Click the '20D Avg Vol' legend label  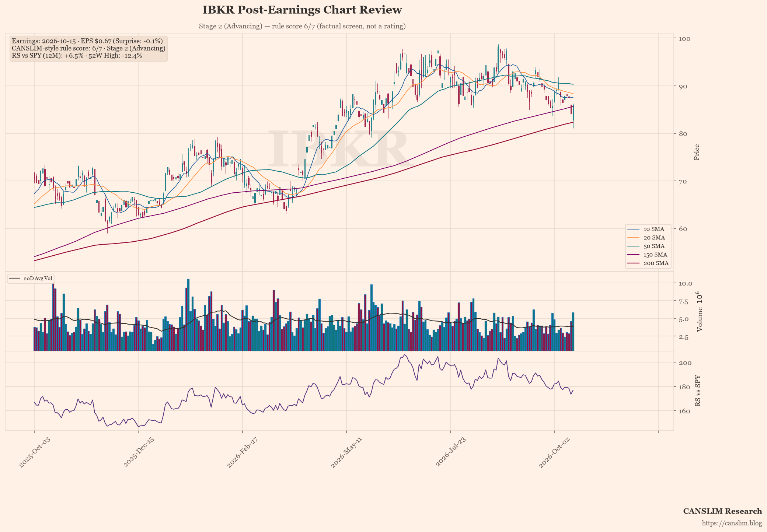[38, 278]
